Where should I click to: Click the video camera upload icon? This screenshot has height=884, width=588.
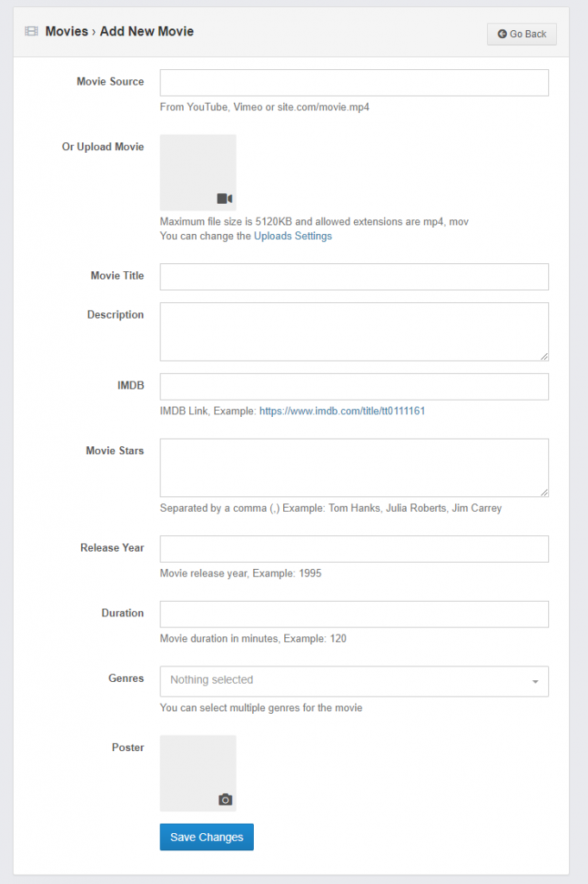[x=224, y=199]
